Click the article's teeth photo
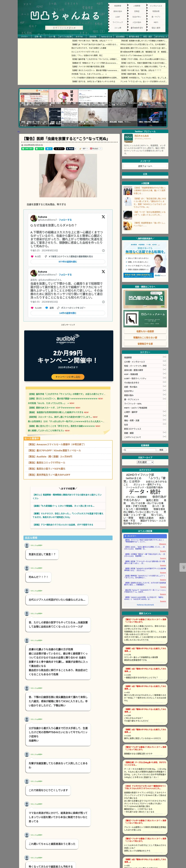Image resolution: width=186 pixels, height=868 pixels. click(68, 176)
